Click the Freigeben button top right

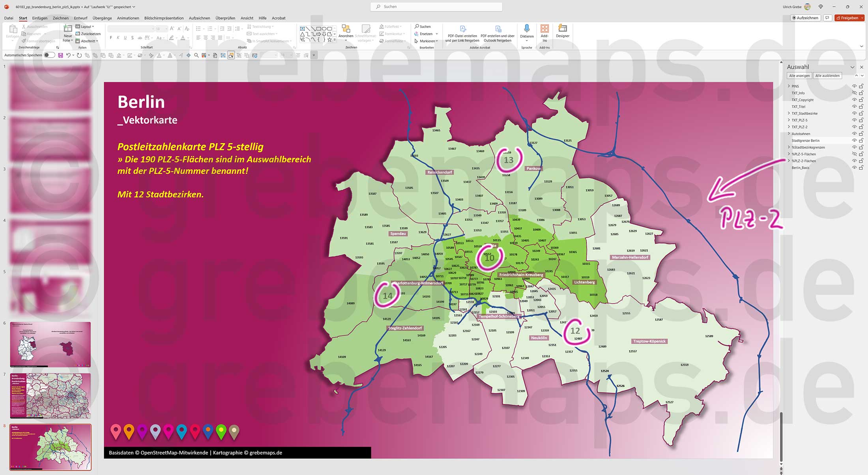pyautogui.click(x=849, y=18)
